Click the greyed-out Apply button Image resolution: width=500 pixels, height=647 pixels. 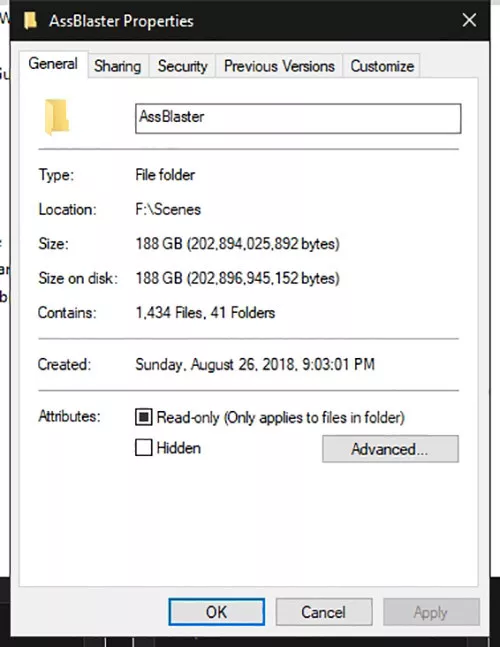point(431,612)
